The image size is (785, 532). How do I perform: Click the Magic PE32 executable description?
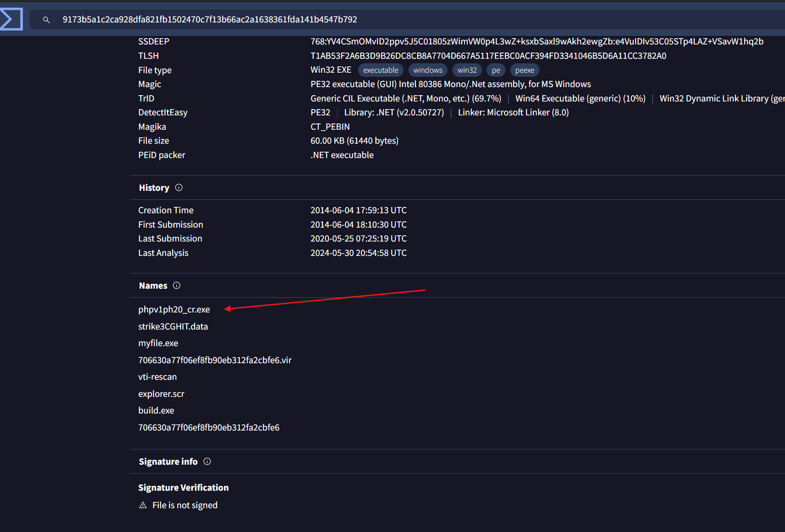[451, 84]
